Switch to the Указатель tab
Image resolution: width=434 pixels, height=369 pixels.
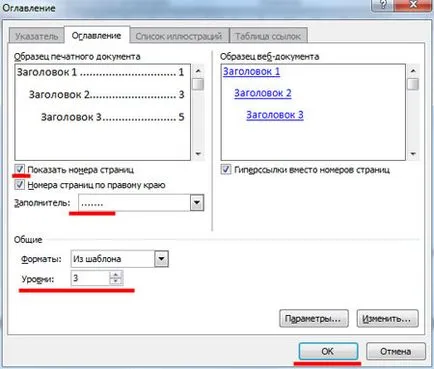36,36
